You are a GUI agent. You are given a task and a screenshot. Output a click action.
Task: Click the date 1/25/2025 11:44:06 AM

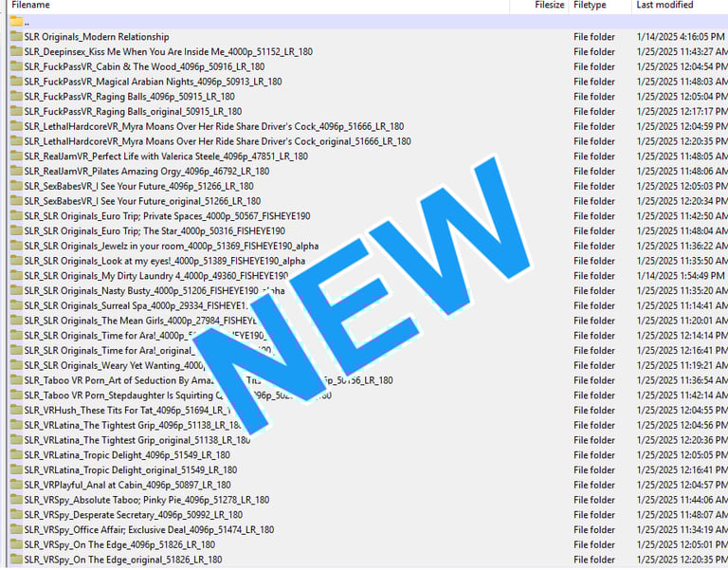[x=682, y=500]
